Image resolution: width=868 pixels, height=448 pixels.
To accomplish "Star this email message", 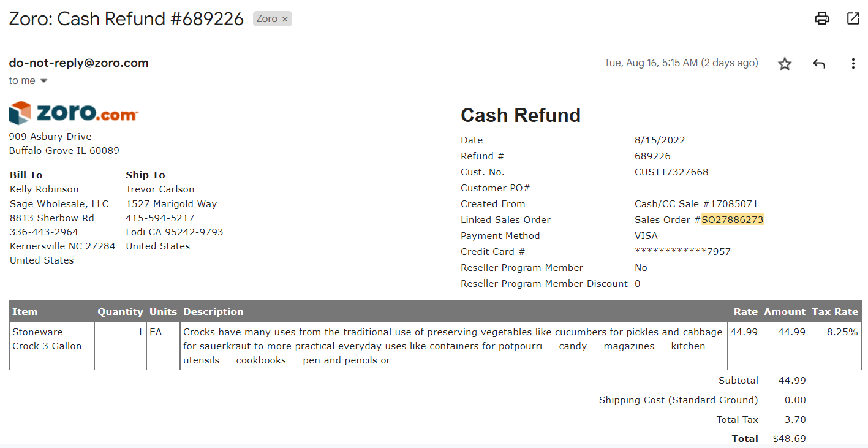I will pyautogui.click(x=785, y=64).
